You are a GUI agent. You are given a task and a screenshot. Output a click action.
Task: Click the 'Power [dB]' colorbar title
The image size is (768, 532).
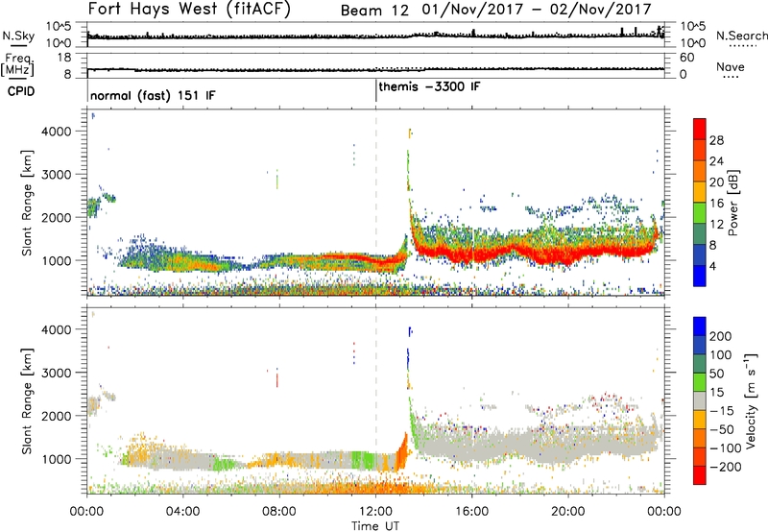pos(732,203)
